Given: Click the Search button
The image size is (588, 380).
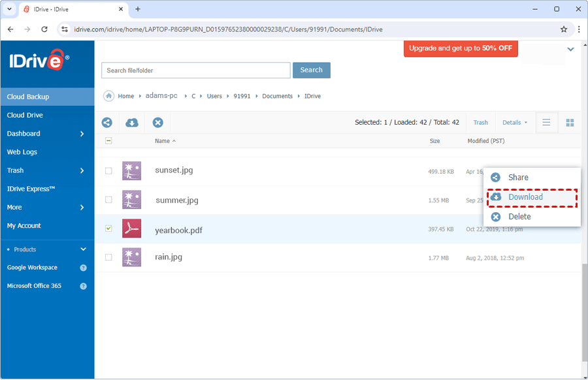Looking at the screenshot, I should tap(311, 70).
